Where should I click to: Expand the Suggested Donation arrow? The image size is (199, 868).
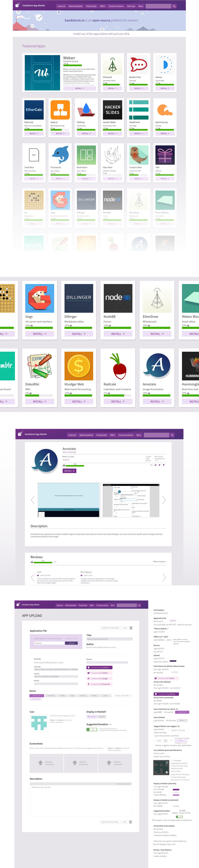110,724
